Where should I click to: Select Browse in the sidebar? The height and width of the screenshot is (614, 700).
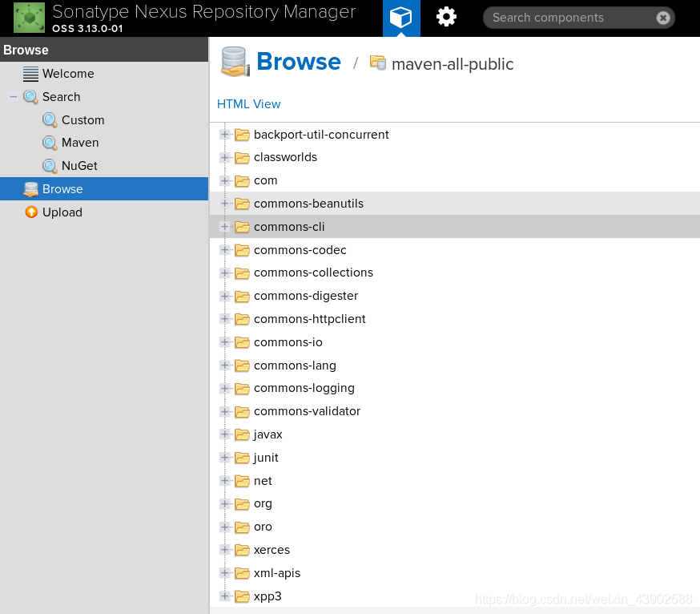click(104, 189)
